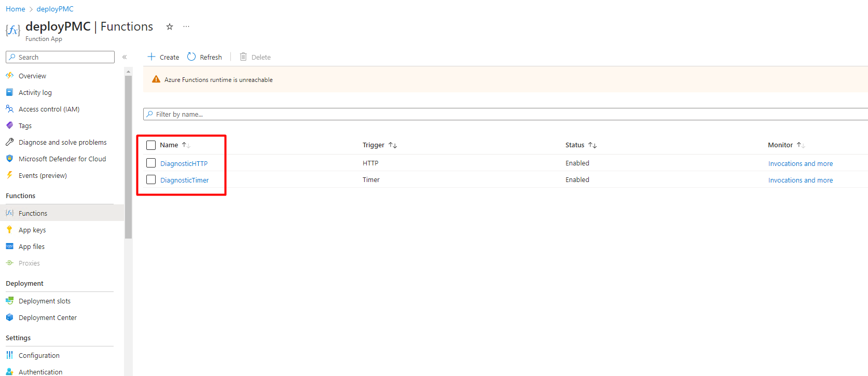Screen dimensions: 868x376
Task: Click the Configuration bars icon
Action: 9,355
